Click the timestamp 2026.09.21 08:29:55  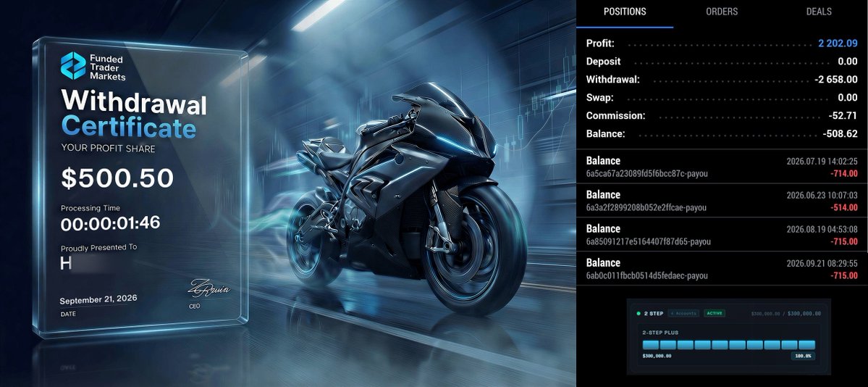(822, 263)
